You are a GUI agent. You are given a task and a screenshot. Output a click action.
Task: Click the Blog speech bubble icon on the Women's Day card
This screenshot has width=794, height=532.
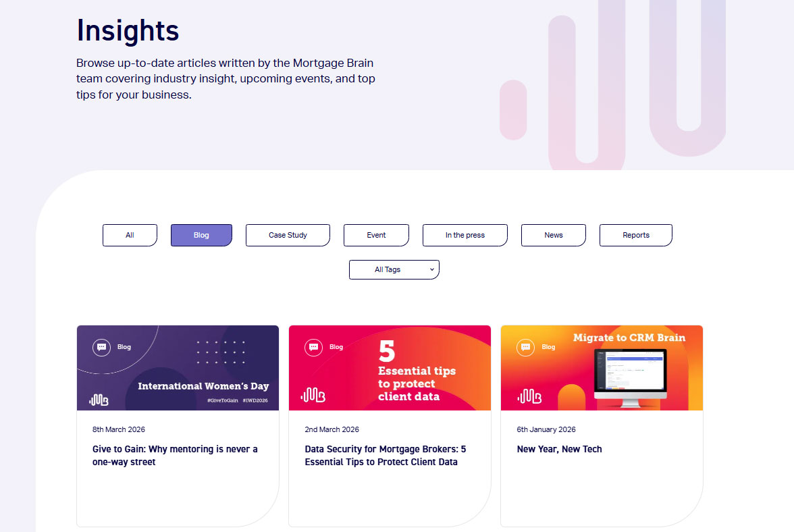point(101,347)
